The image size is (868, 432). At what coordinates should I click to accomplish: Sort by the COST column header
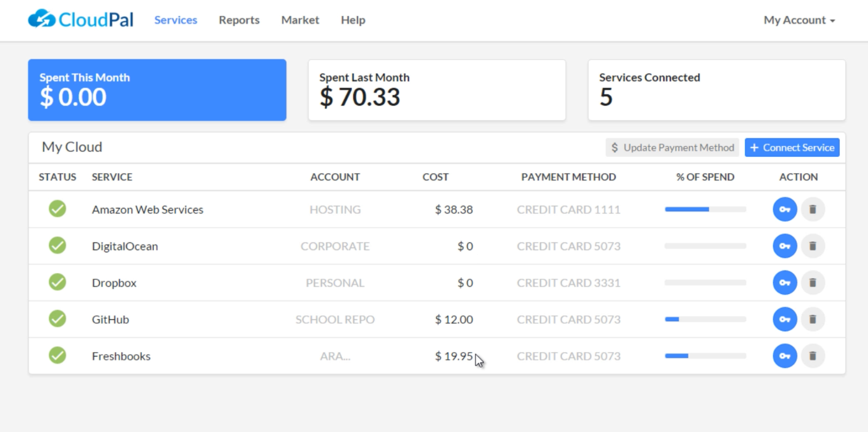(435, 177)
